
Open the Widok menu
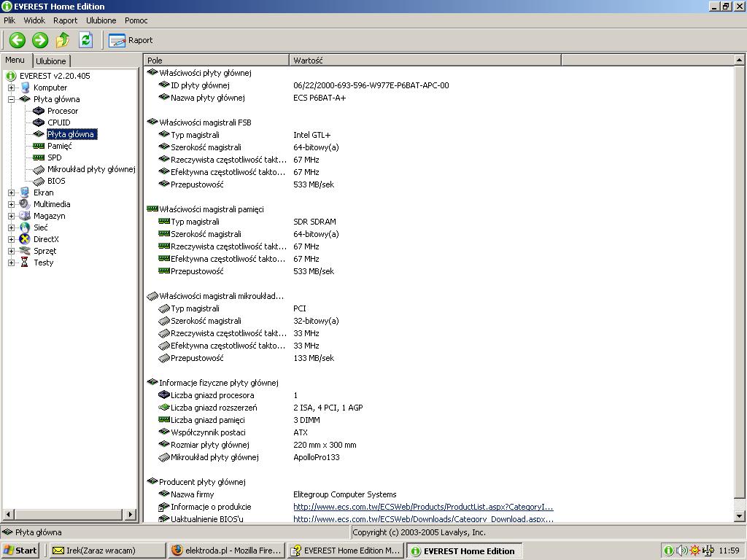34,20
